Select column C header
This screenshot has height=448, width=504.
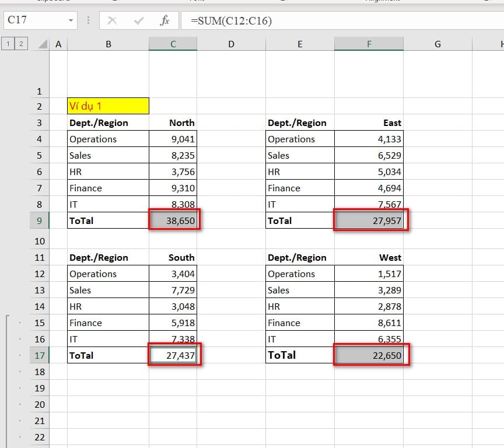point(173,44)
